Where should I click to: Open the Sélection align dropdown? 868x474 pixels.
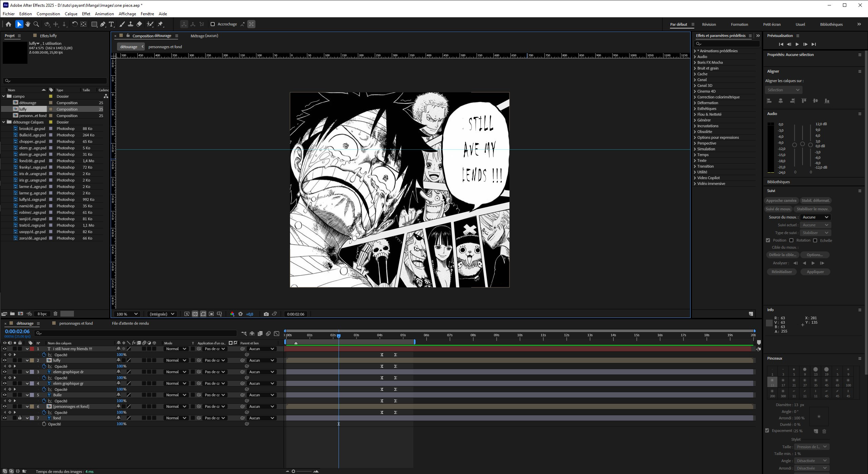pos(784,90)
